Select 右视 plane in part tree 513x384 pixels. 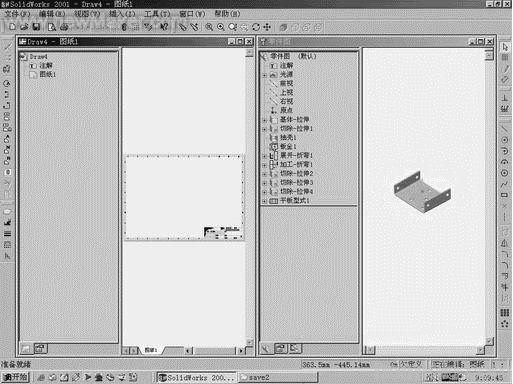(287, 101)
